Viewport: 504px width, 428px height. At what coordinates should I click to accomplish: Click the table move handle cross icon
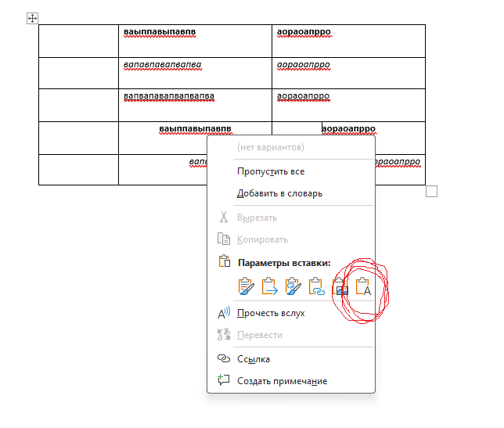point(33,18)
